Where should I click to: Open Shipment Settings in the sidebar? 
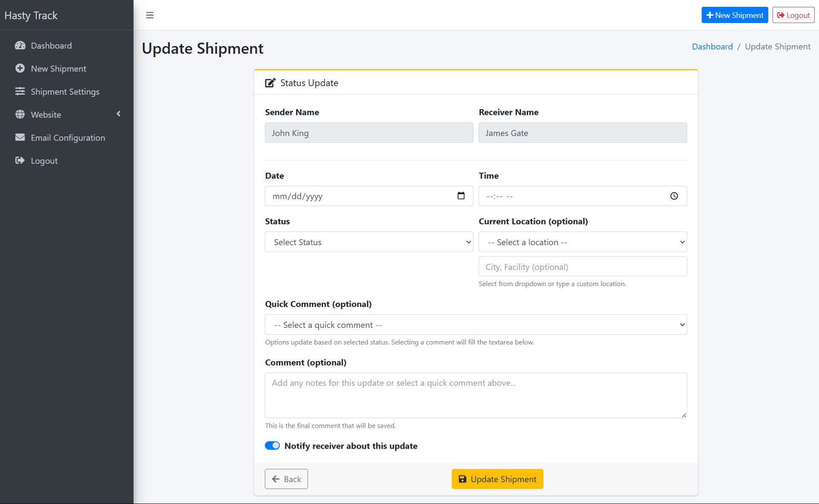point(65,92)
